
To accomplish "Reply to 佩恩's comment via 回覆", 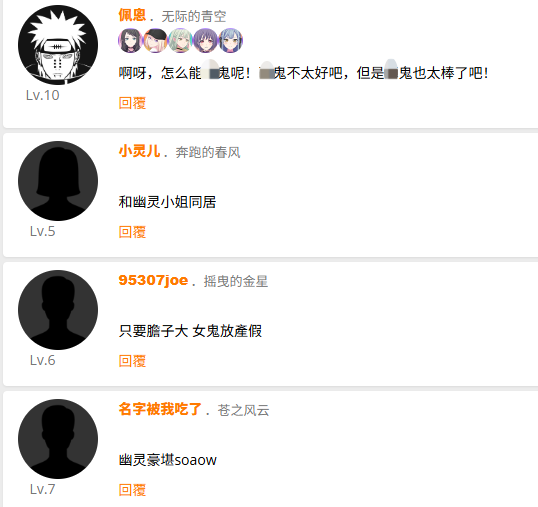I will pyautogui.click(x=132, y=103).
